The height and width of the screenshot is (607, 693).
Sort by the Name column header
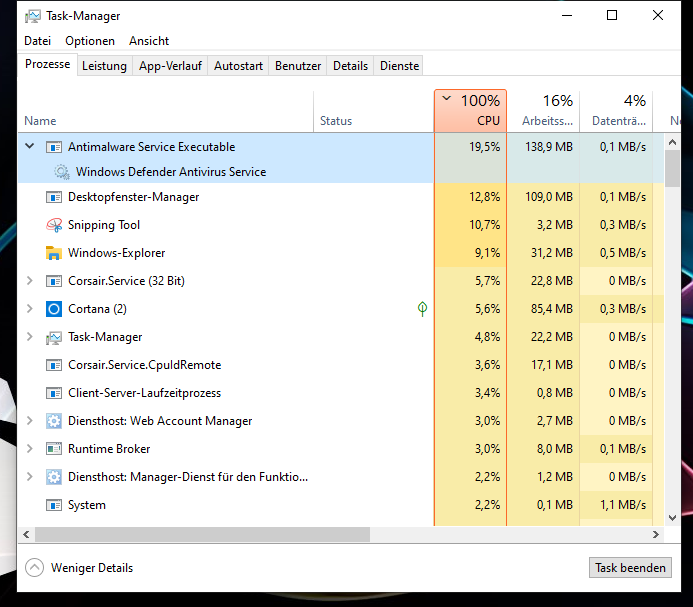[x=166, y=111]
